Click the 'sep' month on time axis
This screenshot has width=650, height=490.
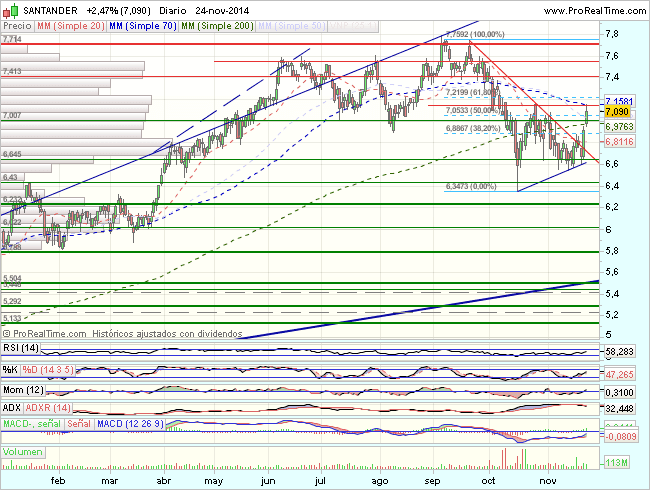[x=432, y=481]
